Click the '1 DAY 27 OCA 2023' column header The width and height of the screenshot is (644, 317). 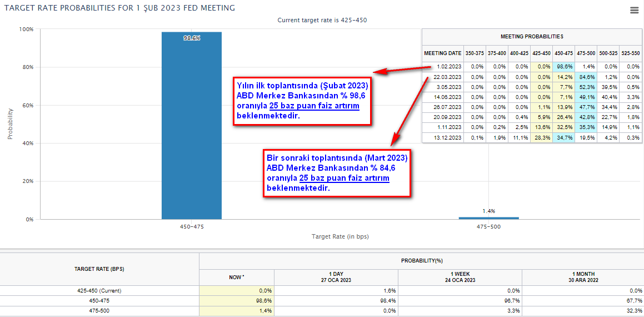click(x=336, y=278)
